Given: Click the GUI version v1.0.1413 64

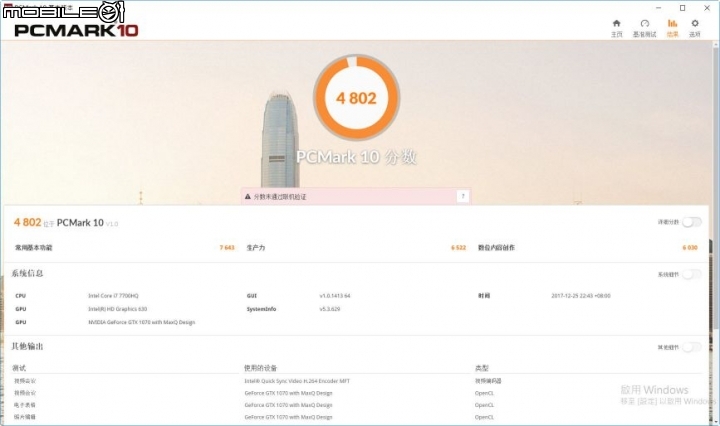Looking at the screenshot, I should (x=335, y=296).
